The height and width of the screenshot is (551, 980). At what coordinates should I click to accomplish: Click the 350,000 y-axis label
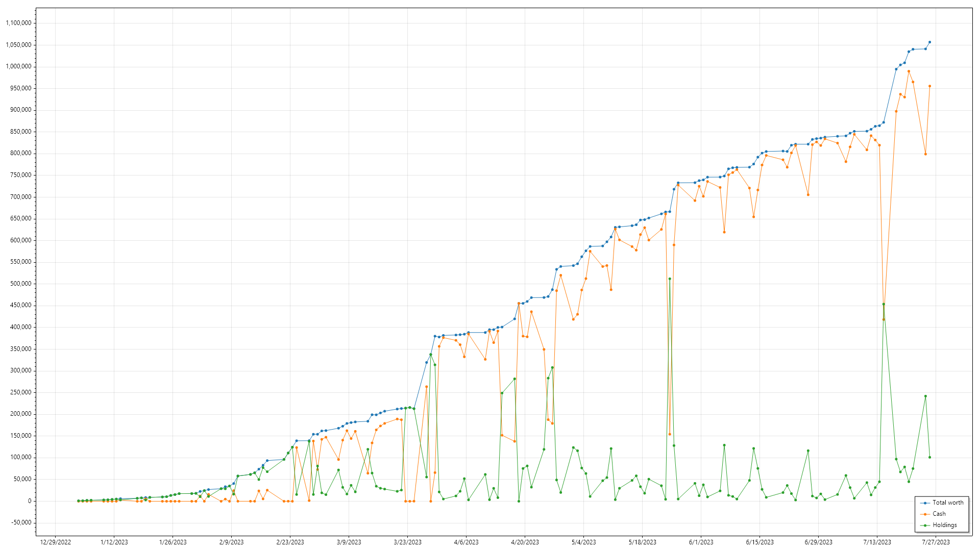(x=20, y=349)
